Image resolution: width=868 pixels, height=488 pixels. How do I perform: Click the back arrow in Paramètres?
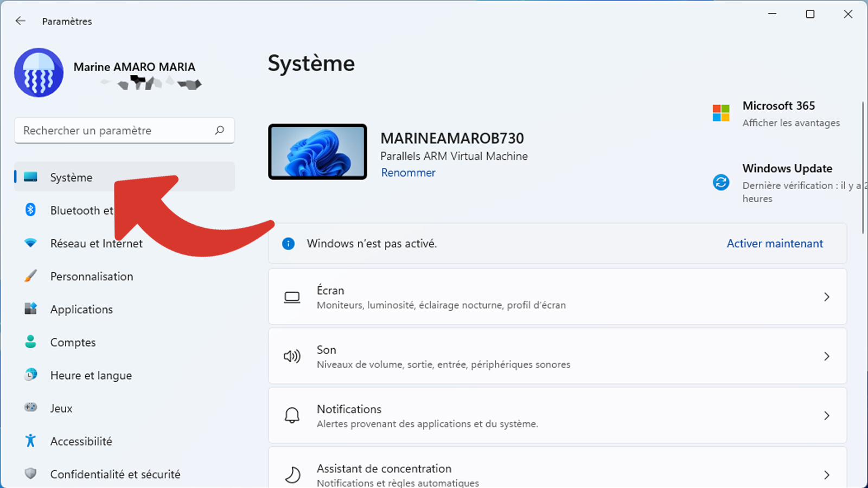pos(21,21)
